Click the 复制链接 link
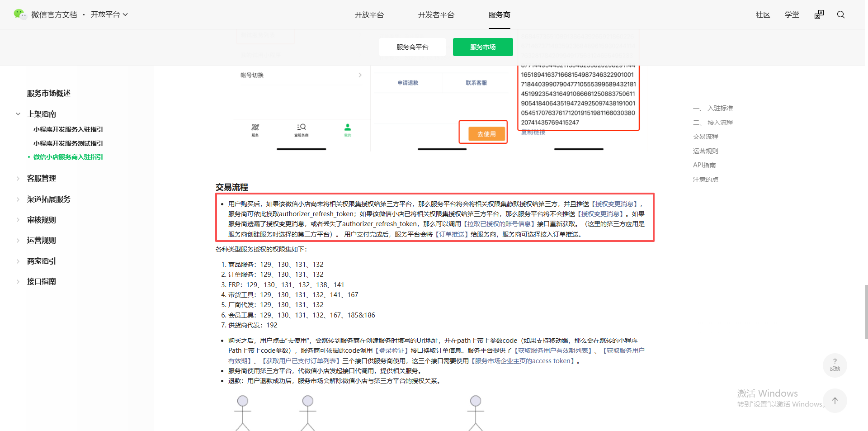868x431 pixels. coord(533,132)
